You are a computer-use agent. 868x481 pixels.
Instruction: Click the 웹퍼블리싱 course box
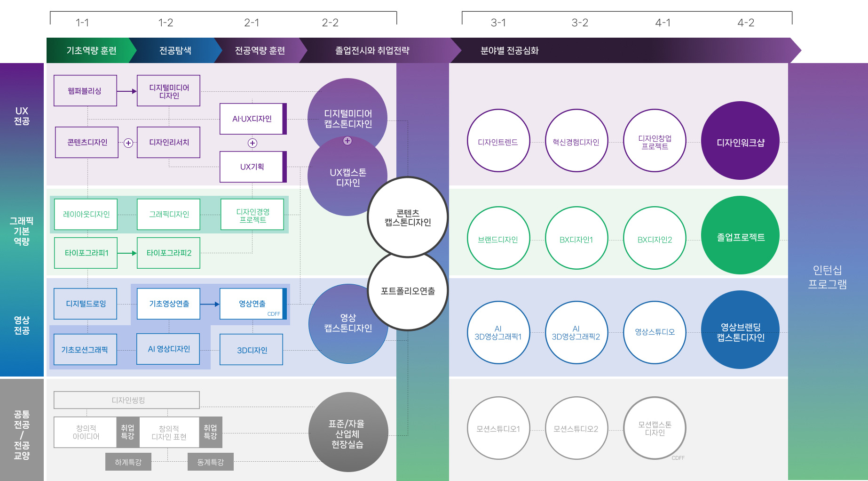click(x=85, y=91)
